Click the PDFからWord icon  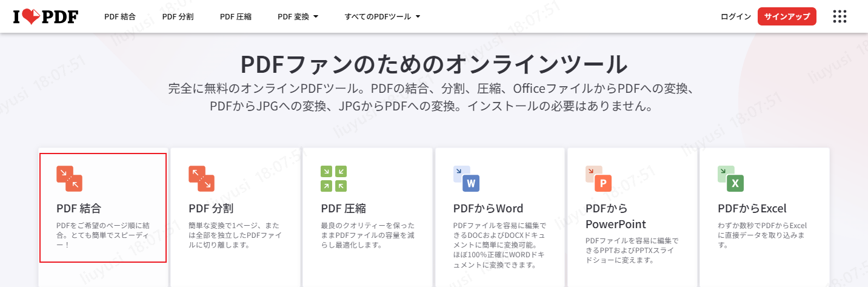(466, 178)
